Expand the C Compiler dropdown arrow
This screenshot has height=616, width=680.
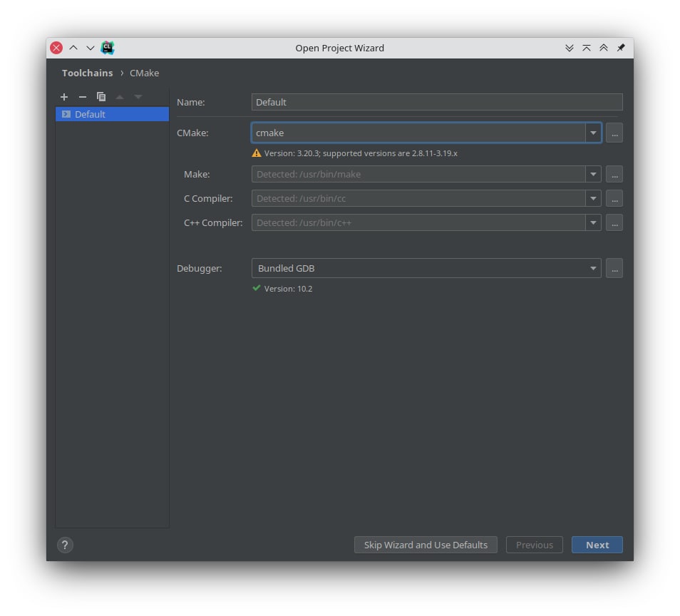(593, 198)
